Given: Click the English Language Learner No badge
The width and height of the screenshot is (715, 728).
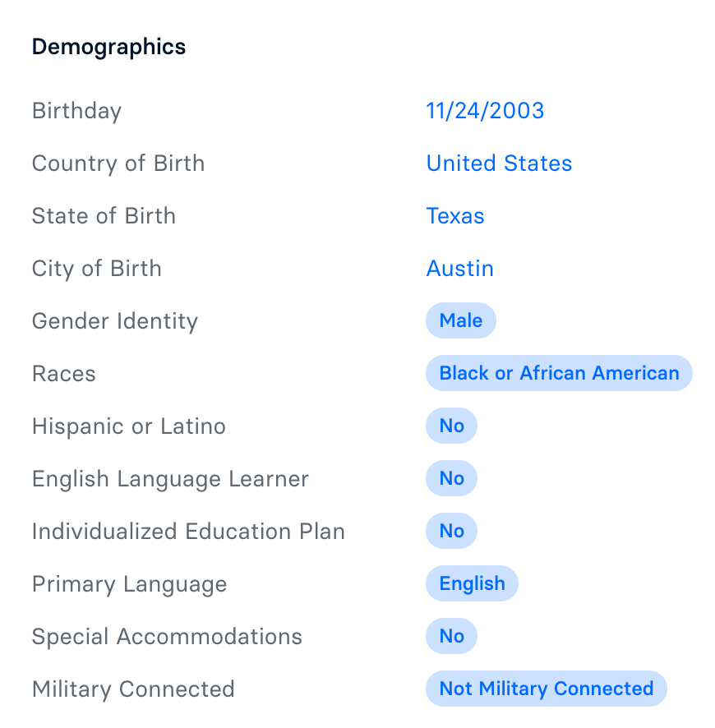Looking at the screenshot, I should pyautogui.click(x=451, y=478).
